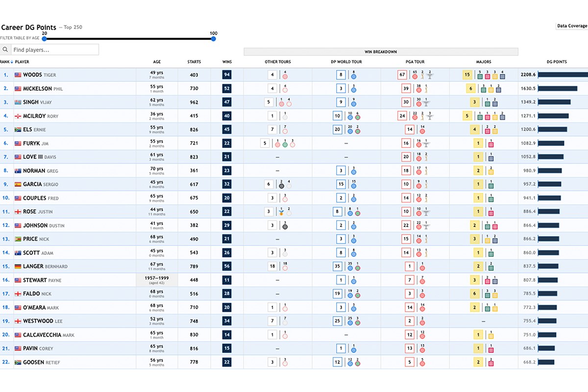Open PAVIN Corey player link
Screen dimensions: 588x392
pos(38,349)
